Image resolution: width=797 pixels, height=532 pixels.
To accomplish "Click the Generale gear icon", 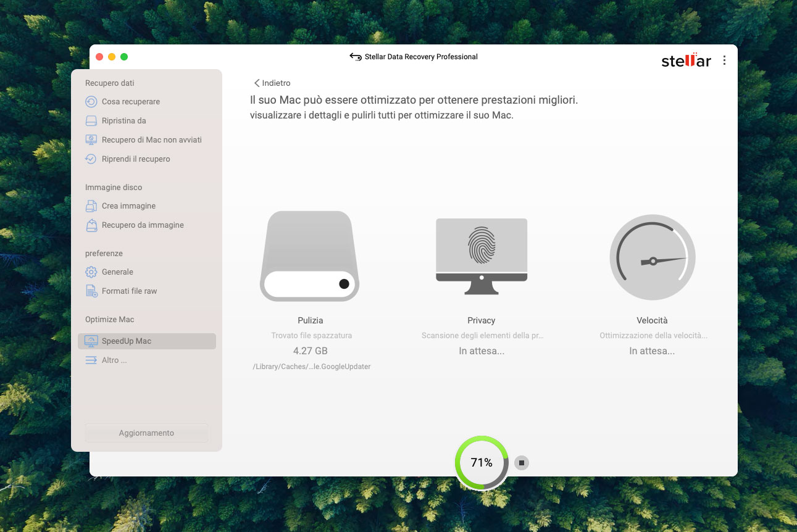I will point(91,272).
